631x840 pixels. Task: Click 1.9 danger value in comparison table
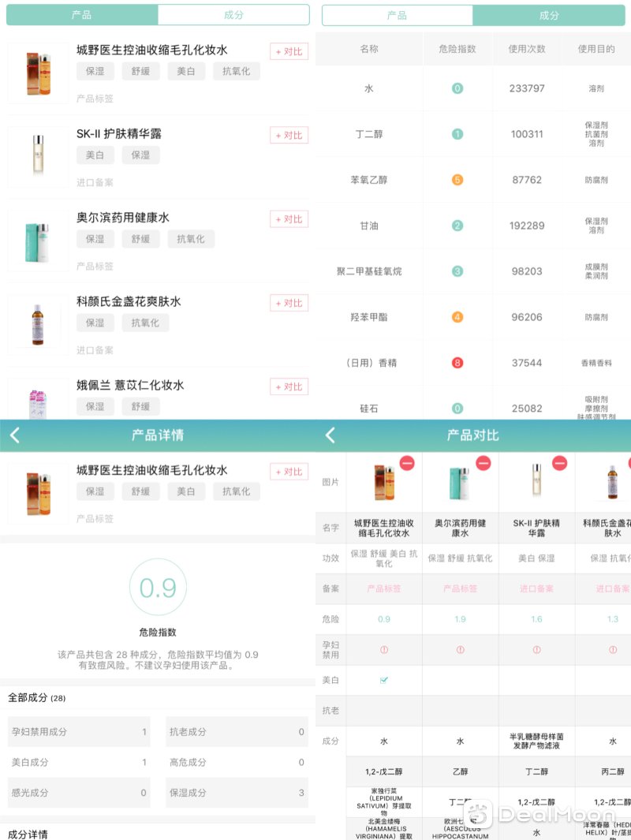(x=460, y=619)
